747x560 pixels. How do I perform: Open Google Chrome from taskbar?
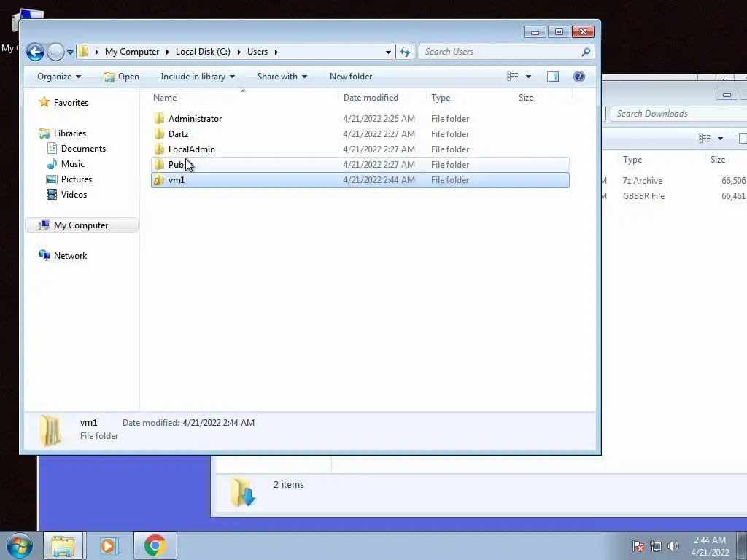tap(155, 545)
